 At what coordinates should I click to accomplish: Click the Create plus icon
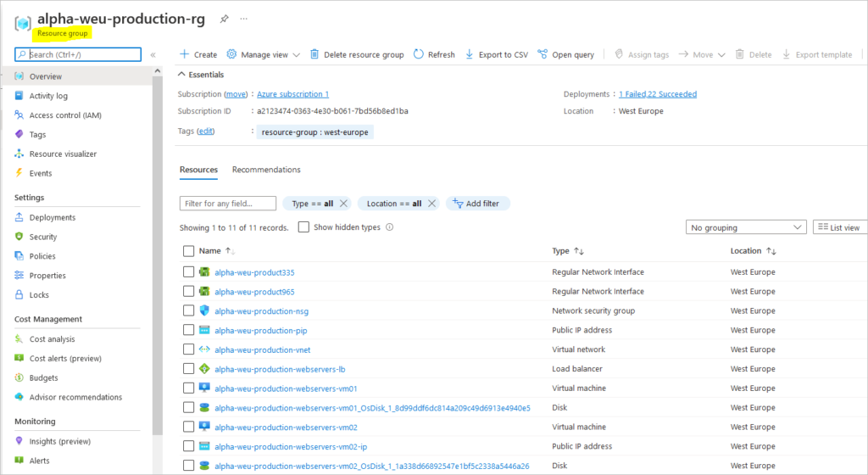184,54
